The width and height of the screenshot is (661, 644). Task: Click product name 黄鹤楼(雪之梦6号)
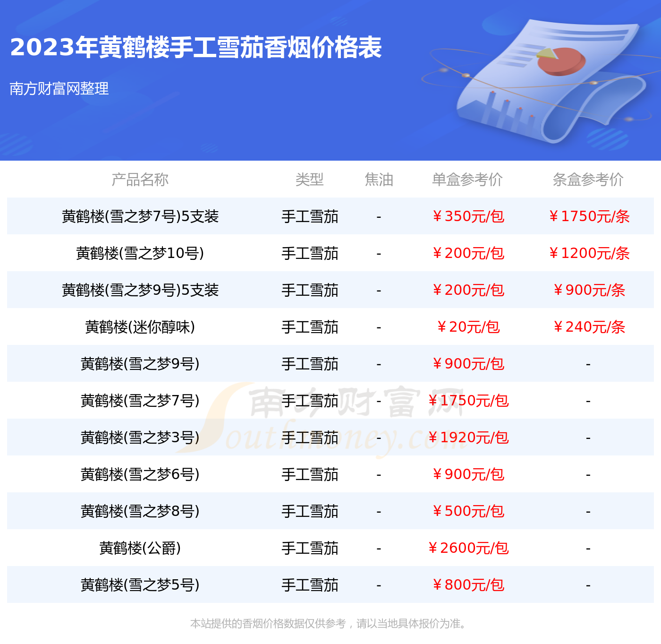pyautogui.click(x=140, y=474)
